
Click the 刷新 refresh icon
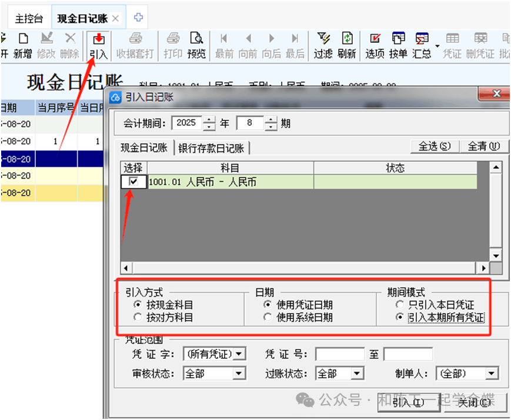click(x=347, y=46)
